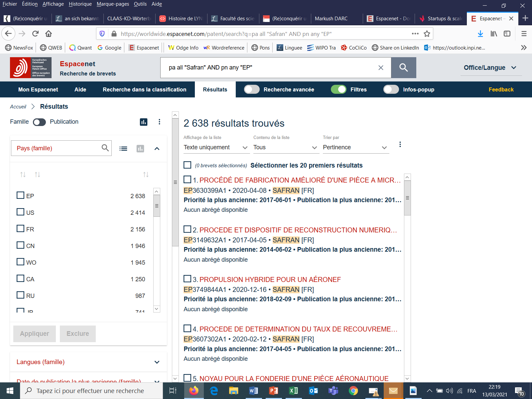Open the three-dot menu next to Trier par
Viewport: 532px width, 399px height.
tap(400, 144)
